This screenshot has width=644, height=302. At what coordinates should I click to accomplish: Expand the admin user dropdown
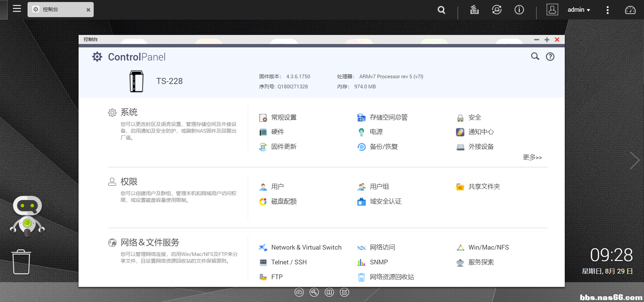pos(579,10)
